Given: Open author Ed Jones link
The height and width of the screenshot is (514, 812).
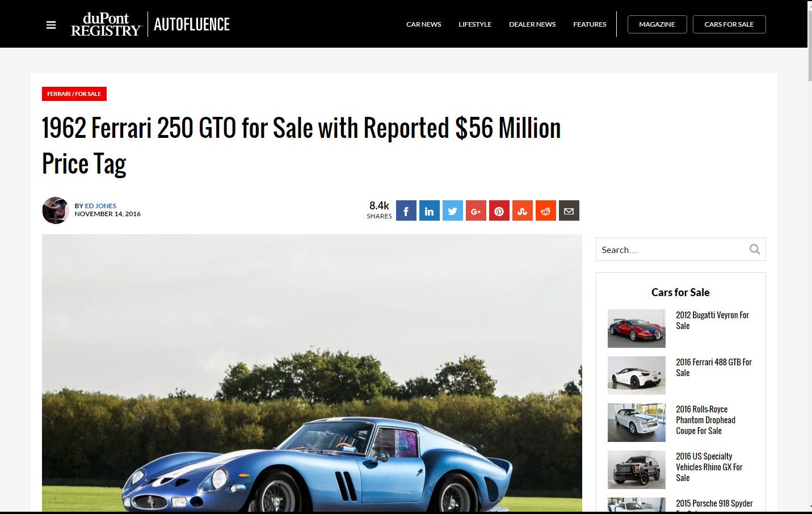Looking at the screenshot, I should click(x=100, y=206).
